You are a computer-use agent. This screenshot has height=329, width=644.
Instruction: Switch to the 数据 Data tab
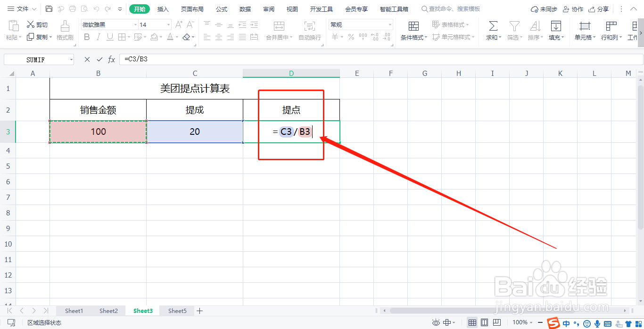click(245, 9)
